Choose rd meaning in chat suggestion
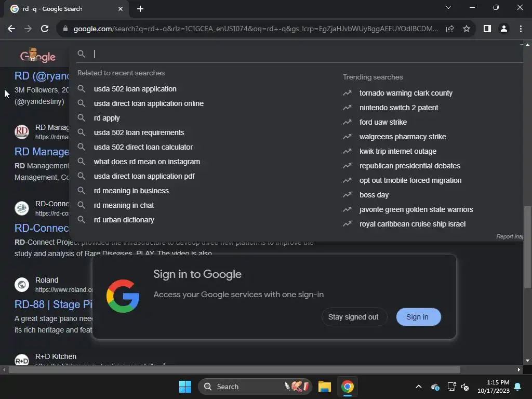 [x=124, y=205]
